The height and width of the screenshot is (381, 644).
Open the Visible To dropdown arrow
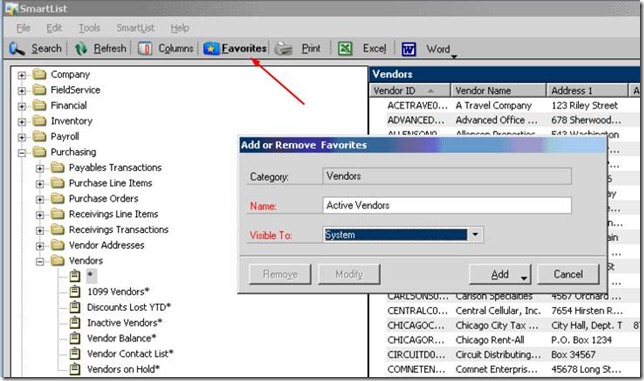[475, 234]
